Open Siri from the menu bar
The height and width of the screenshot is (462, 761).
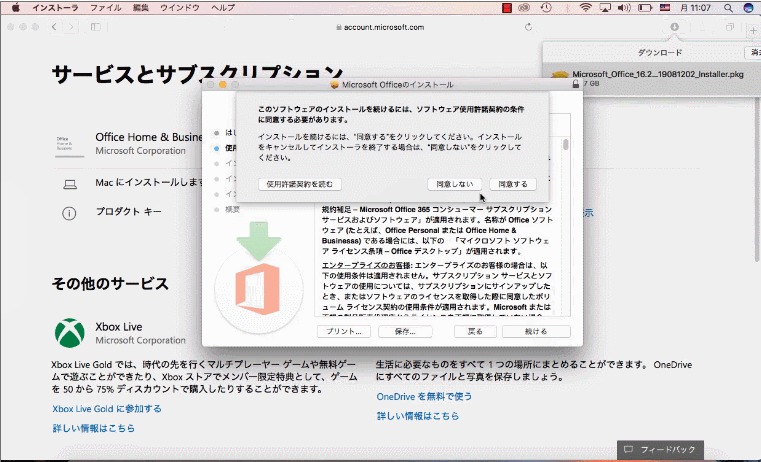[748, 8]
